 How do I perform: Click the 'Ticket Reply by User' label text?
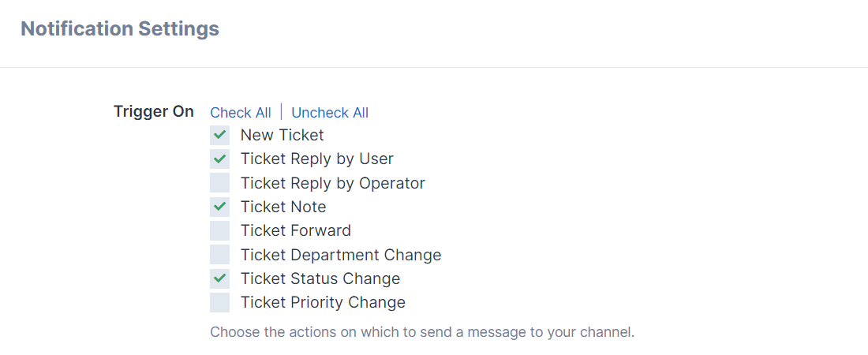click(316, 159)
